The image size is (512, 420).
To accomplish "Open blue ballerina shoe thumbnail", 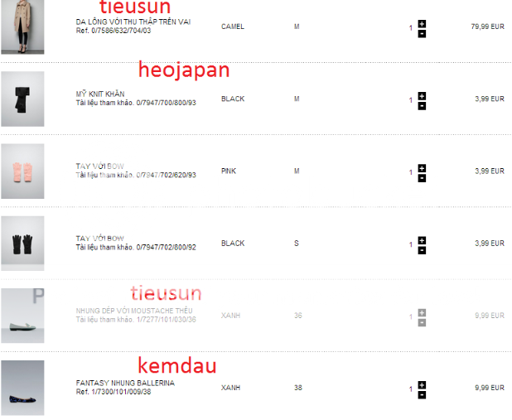I will (x=22, y=388).
